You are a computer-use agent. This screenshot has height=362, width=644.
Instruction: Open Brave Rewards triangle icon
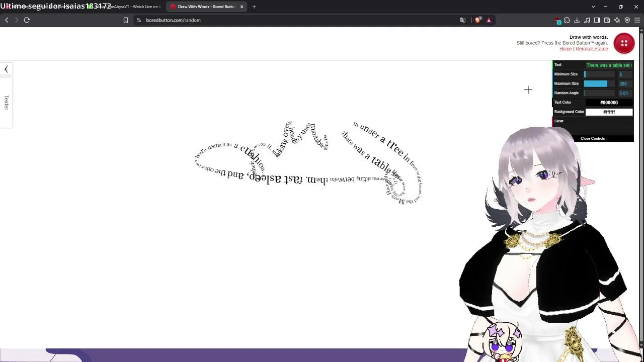pyautogui.click(x=489, y=20)
